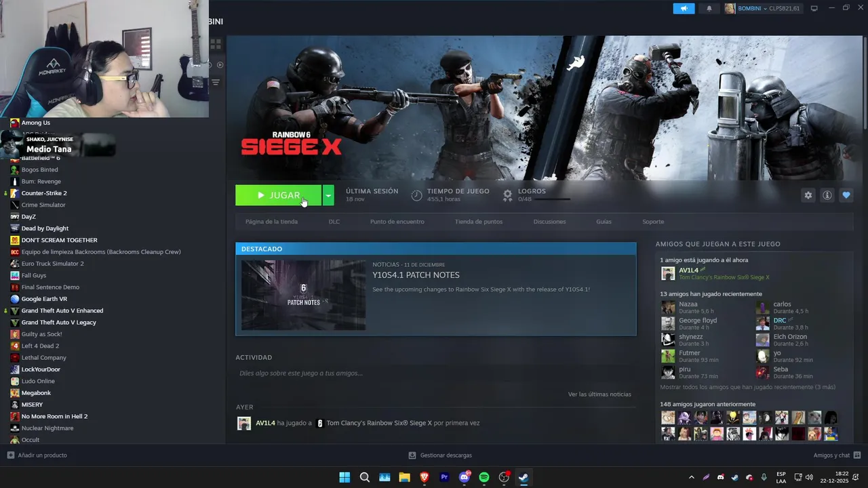This screenshot has height=488, width=868.
Task: Open Spotify from taskbar
Action: point(484,477)
